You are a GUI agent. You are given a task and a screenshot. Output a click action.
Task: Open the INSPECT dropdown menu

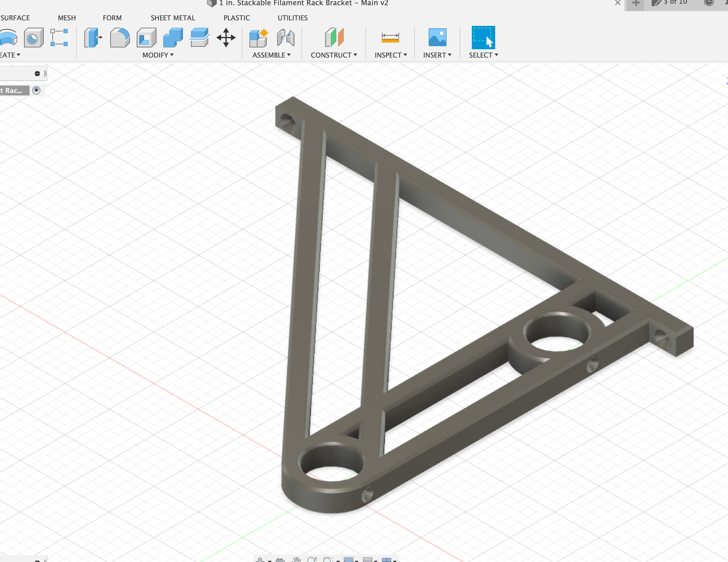391,55
